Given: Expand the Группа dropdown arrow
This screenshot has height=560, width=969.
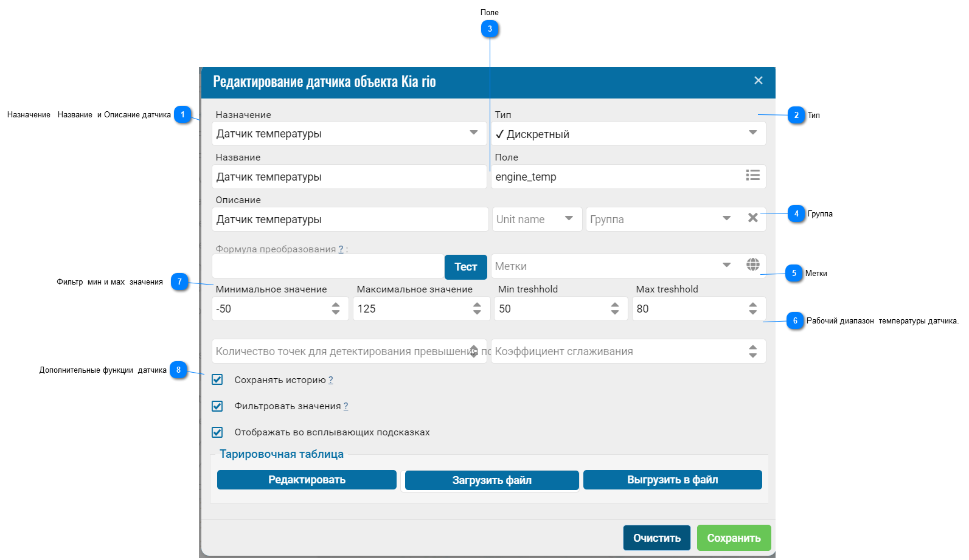Looking at the screenshot, I should pos(726,218).
